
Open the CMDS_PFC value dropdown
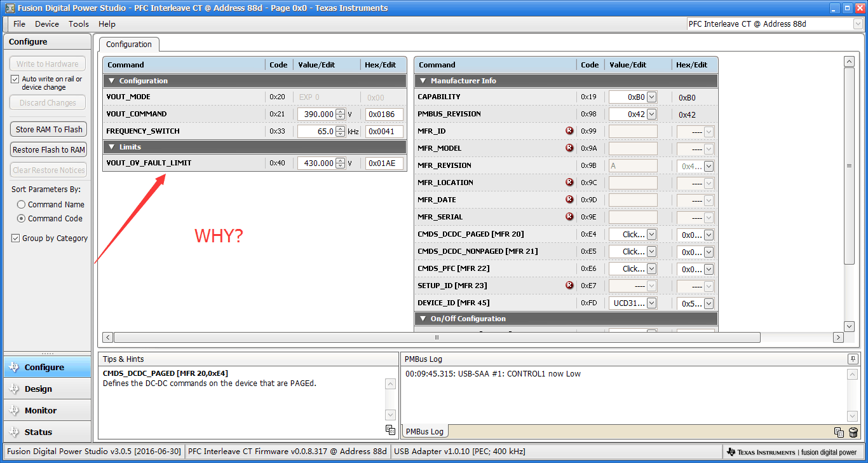(x=651, y=269)
